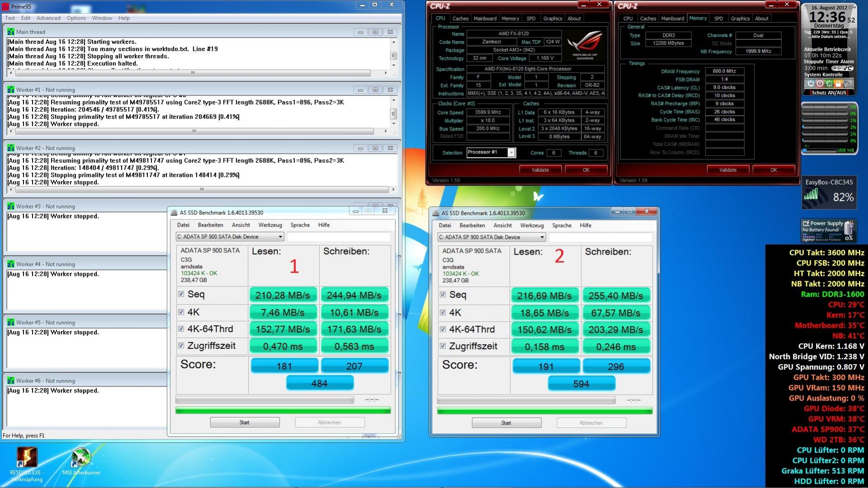Click the Worker #5 window icon

pyautogui.click(x=10, y=322)
